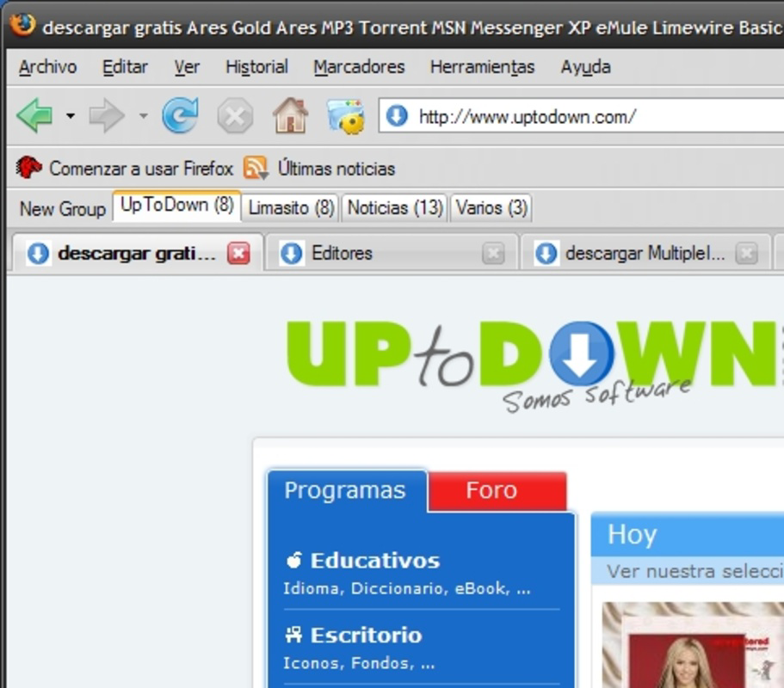Click Ver nuestra selecci... text
Viewport: 784px width, 688px height.
click(x=695, y=571)
